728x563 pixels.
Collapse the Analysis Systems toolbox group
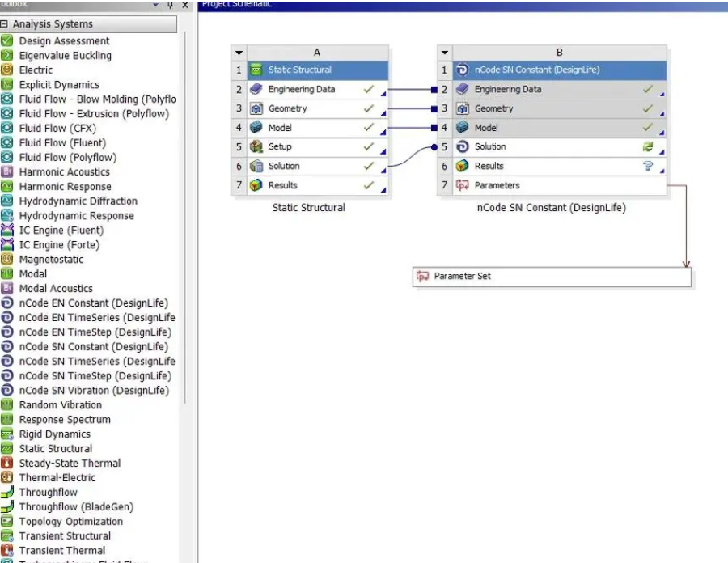[x=5, y=24]
